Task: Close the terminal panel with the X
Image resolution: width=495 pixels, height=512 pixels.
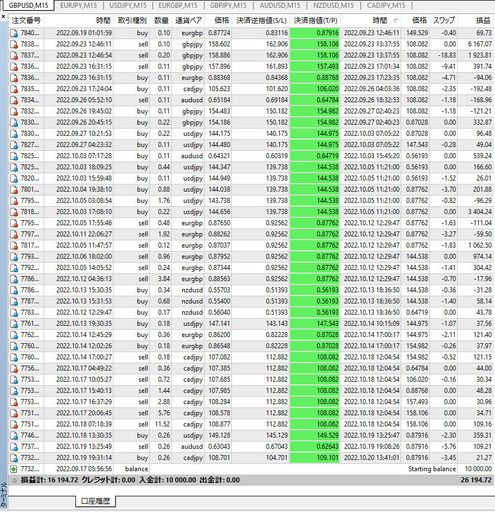Action: (x=3, y=16)
